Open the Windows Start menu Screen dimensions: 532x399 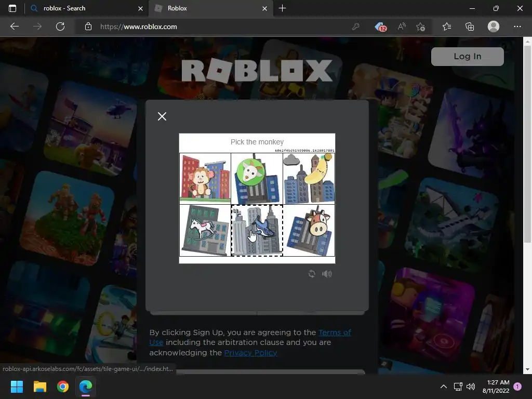coord(17,387)
